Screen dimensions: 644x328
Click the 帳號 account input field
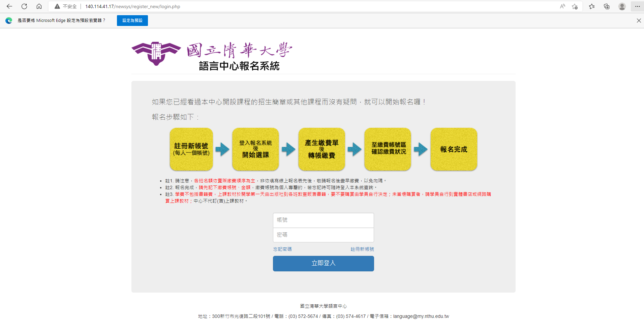[324, 220]
